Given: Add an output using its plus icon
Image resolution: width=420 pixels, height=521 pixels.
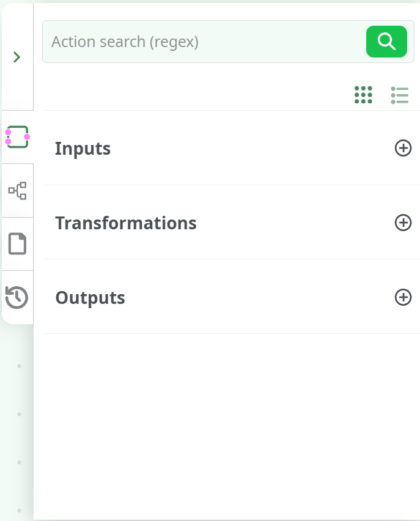Looking at the screenshot, I should click(403, 298).
